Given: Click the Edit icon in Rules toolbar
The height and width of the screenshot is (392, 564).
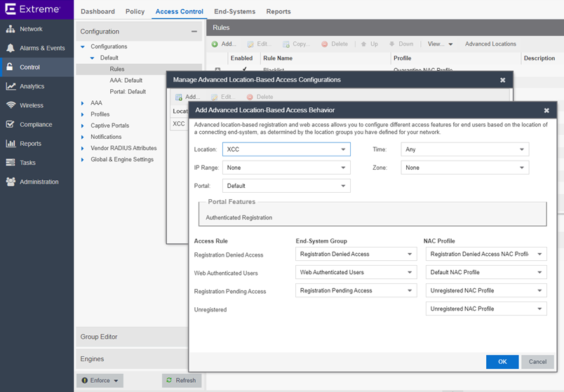Looking at the screenshot, I should 250,44.
